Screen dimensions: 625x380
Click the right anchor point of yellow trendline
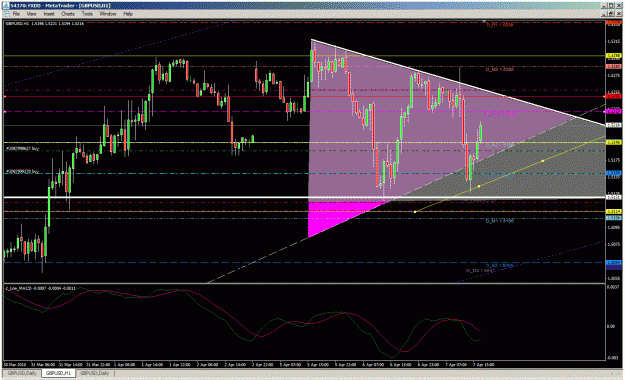(x=543, y=161)
